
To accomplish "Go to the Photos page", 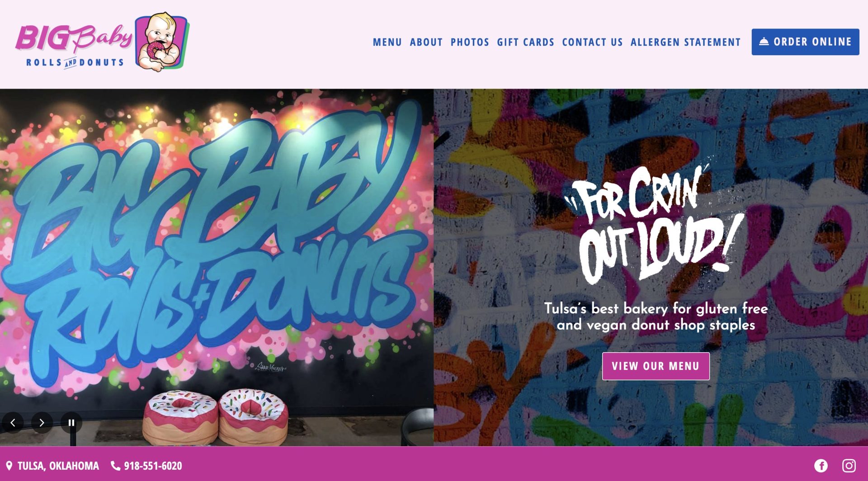I will pyautogui.click(x=470, y=42).
